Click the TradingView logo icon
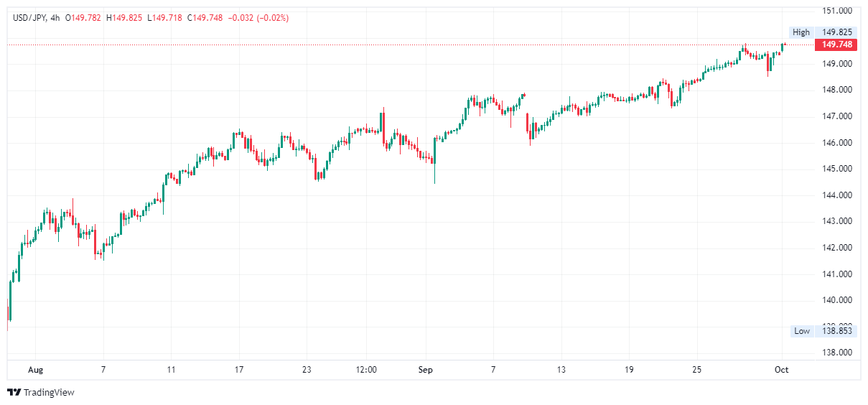 point(14,392)
